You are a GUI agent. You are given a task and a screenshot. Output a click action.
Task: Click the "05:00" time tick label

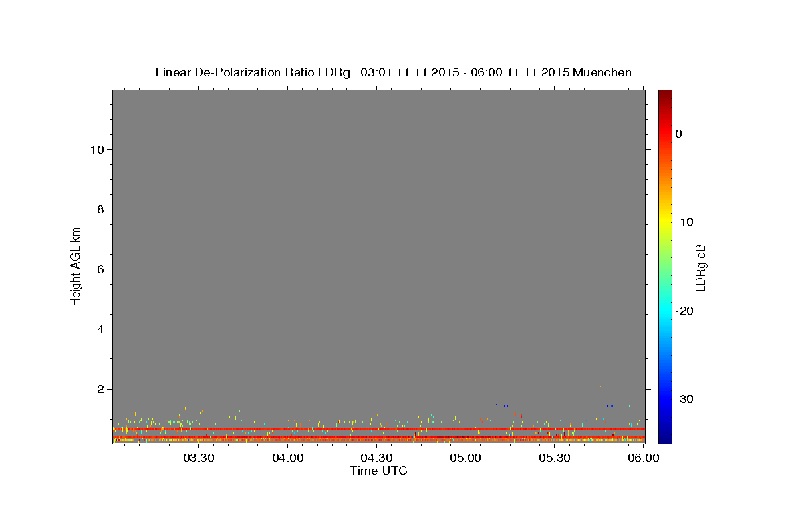pos(465,458)
